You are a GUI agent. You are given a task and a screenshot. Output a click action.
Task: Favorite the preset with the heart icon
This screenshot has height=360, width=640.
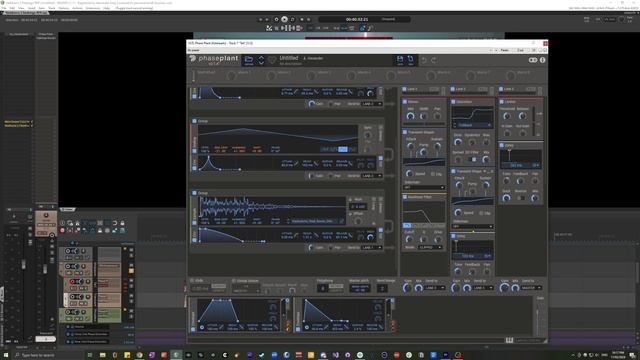272,60
